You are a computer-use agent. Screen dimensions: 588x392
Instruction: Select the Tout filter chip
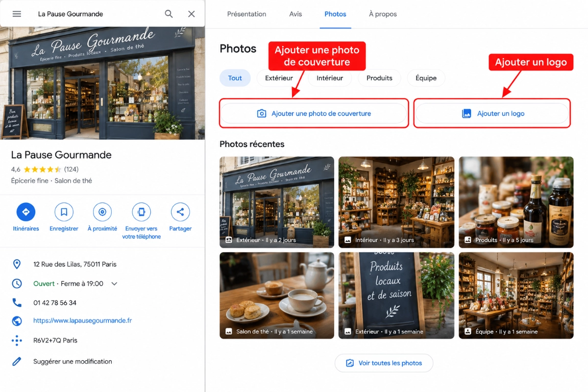click(235, 78)
